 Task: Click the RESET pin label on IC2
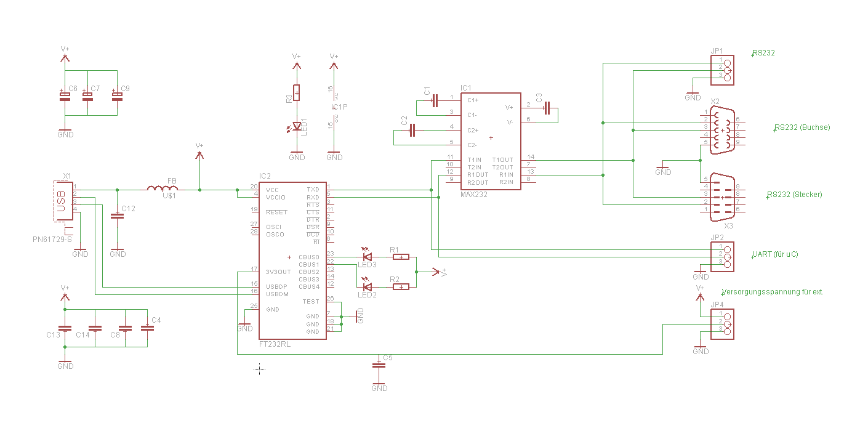pyautogui.click(x=276, y=212)
